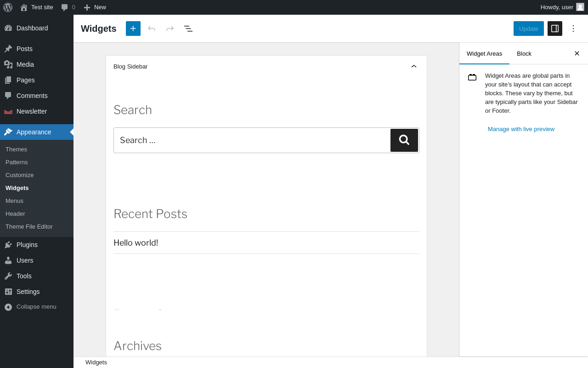Open the Theme File Editor submenu
588x368 pixels.
tap(29, 226)
